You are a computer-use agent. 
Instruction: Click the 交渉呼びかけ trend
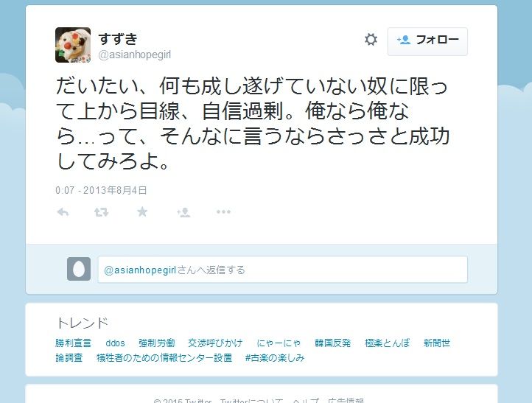pyautogui.click(x=215, y=343)
